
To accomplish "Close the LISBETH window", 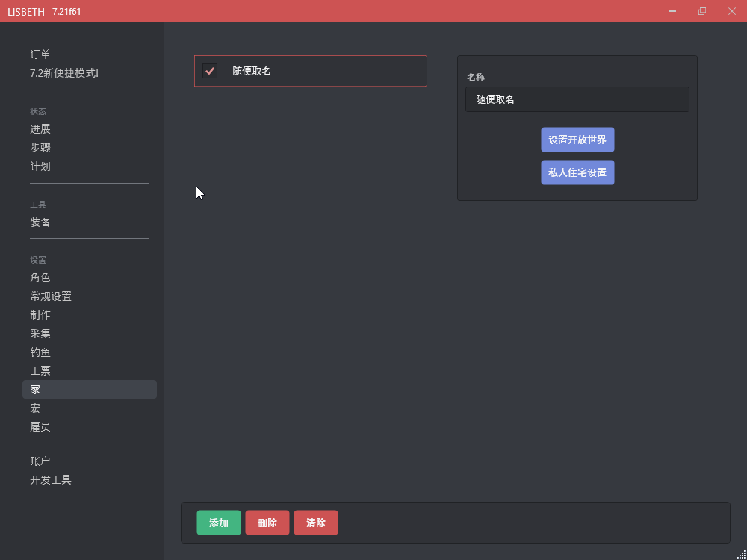I will coord(732,11).
